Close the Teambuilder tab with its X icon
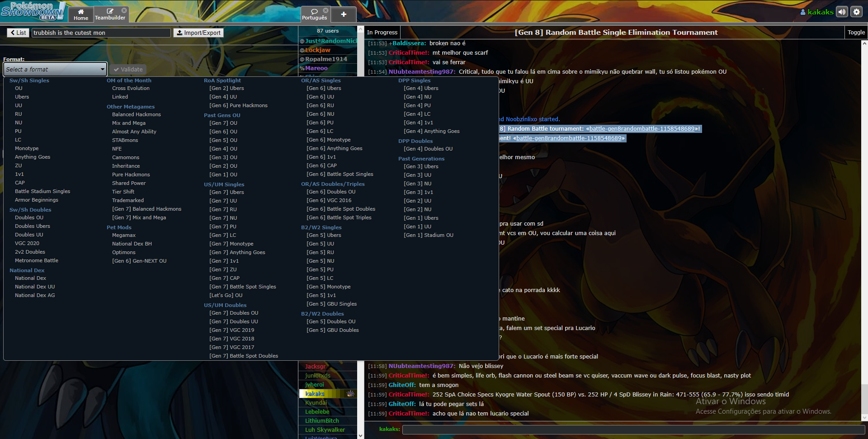The width and height of the screenshot is (868, 439). (124, 10)
